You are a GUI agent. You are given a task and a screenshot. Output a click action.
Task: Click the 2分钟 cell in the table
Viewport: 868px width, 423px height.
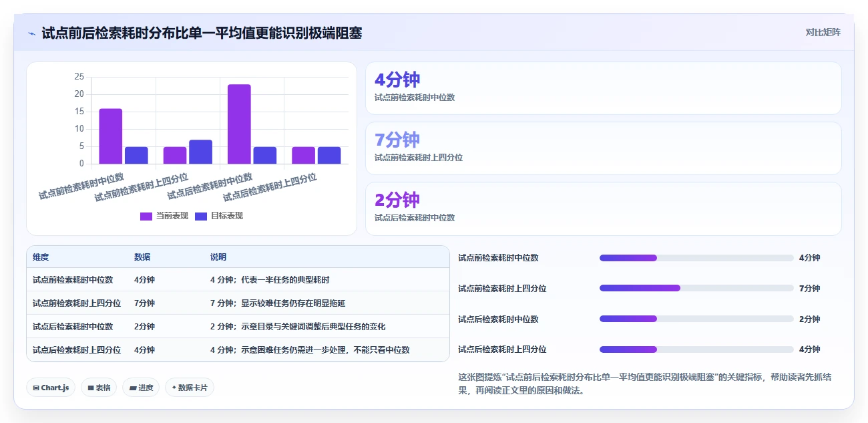pos(144,327)
